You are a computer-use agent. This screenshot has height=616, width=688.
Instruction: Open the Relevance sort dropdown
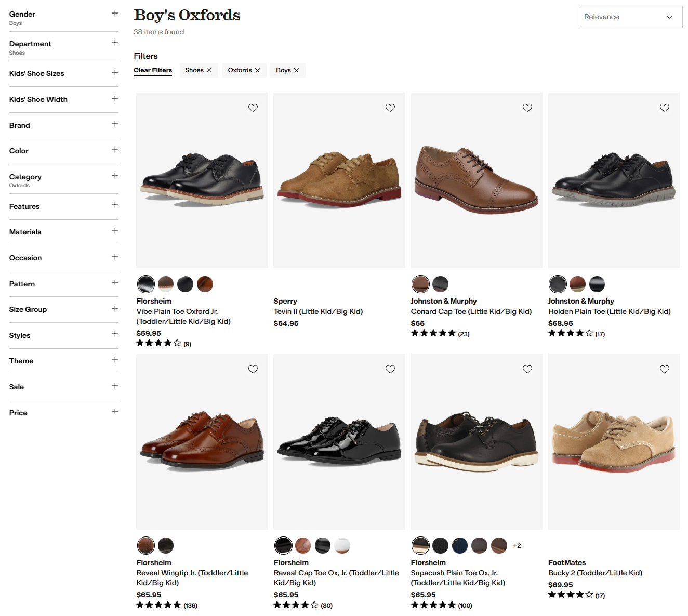(x=629, y=17)
